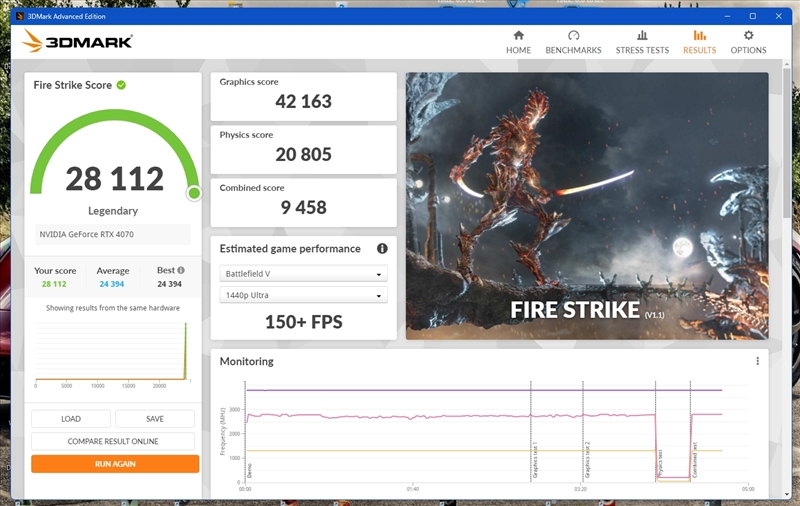Click the Fire Strike preview image
This screenshot has width=800, height=506.
586,205
